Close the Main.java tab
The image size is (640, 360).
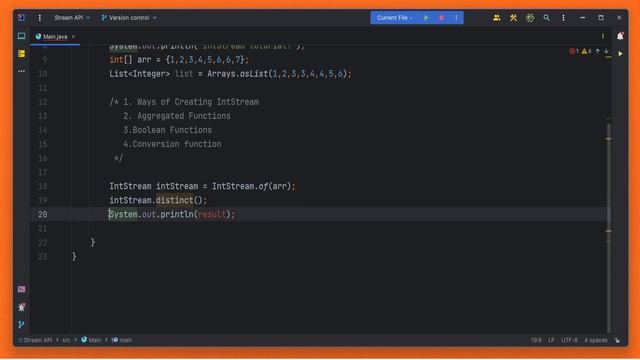click(73, 37)
